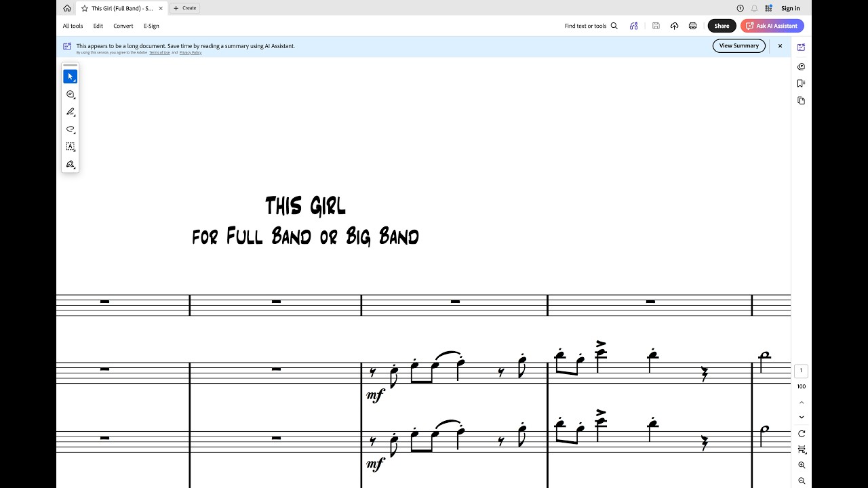Open the page thumbnails panel in right sidebar
The image size is (868, 488).
click(801, 100)
